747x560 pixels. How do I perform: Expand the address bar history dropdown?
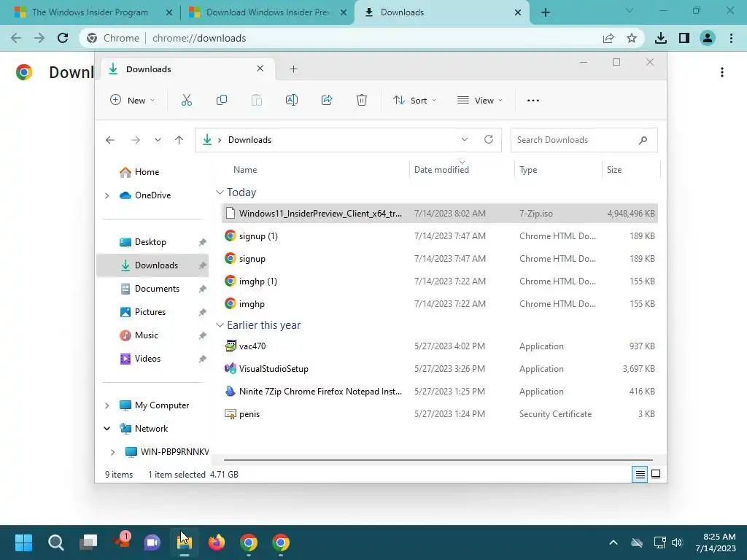pyautogui.click(x=465, y=139)
